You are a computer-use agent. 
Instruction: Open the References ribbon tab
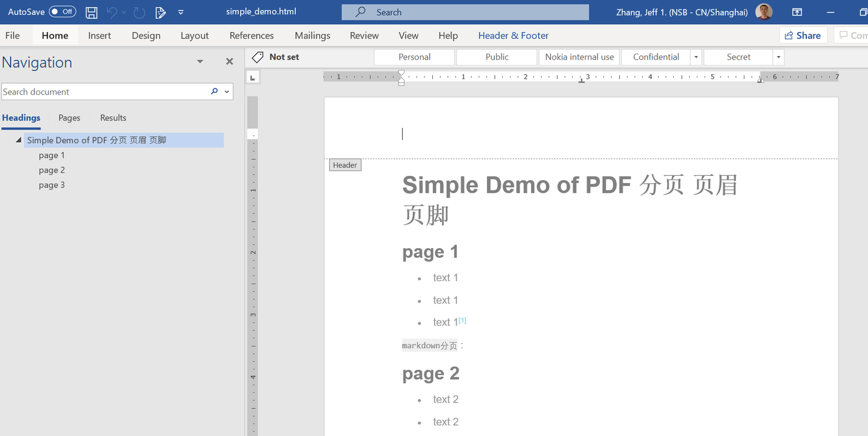click(251, 36)
